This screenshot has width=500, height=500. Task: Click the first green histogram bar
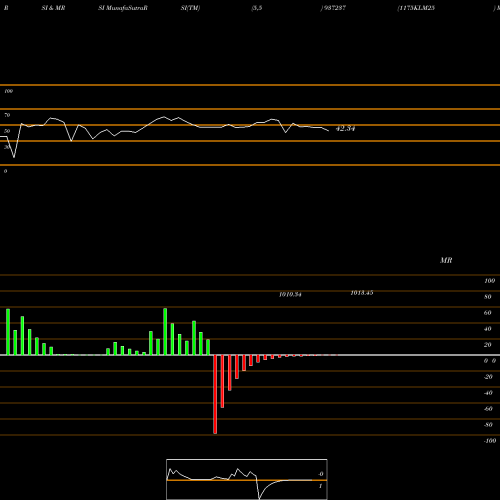pyautogui.click(x=8, y=332)
